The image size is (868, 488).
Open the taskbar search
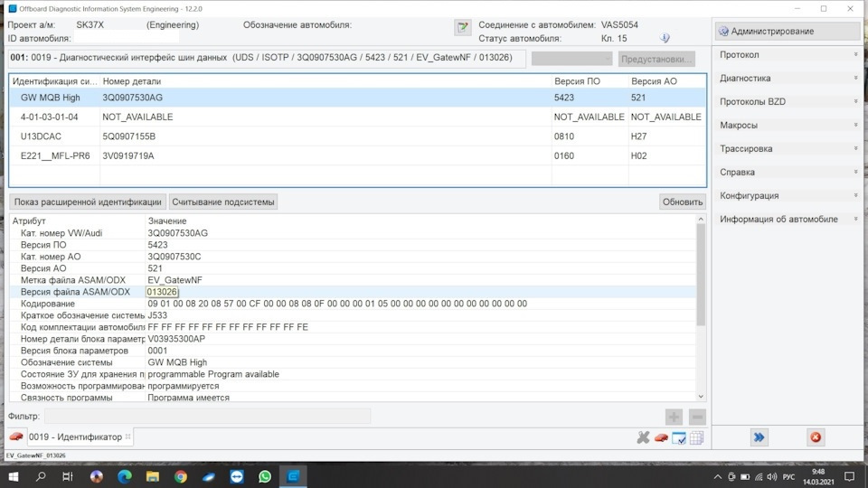tap(41, 476)
